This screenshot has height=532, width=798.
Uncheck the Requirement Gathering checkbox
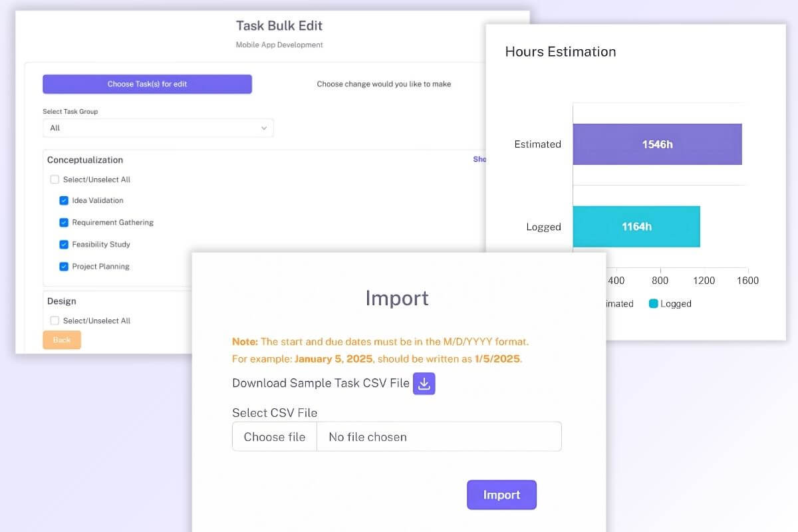click(64, 223)
